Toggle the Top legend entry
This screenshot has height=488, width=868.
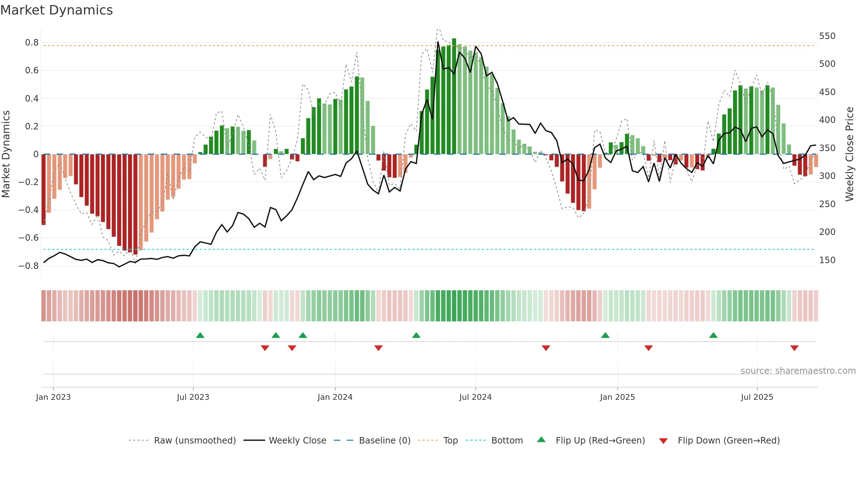coord(438,440)
